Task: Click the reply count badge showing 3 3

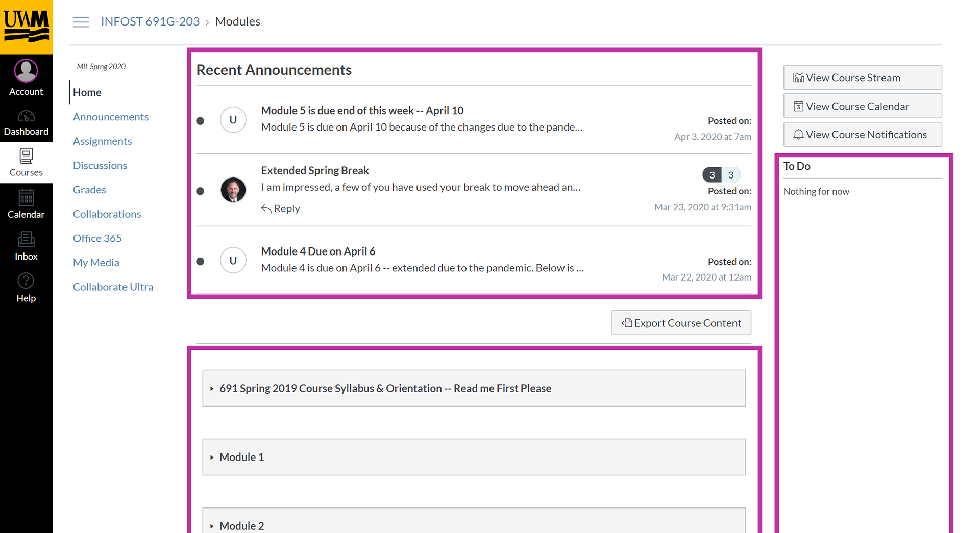Action: 721,175
